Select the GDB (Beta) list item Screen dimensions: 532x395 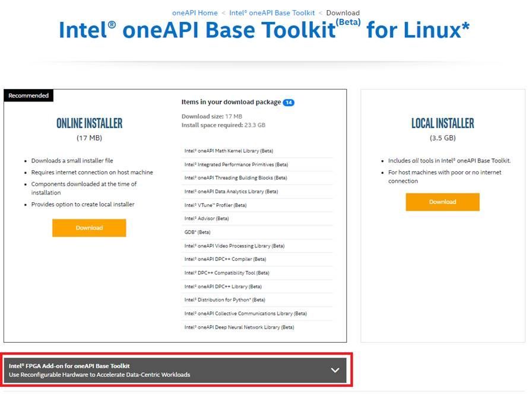click(x=197, y=232)
